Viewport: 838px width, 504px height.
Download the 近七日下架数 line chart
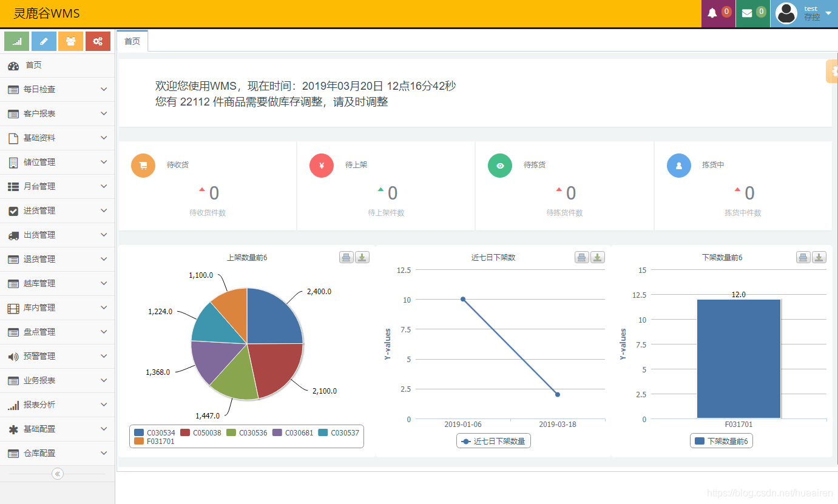point(596,257)
